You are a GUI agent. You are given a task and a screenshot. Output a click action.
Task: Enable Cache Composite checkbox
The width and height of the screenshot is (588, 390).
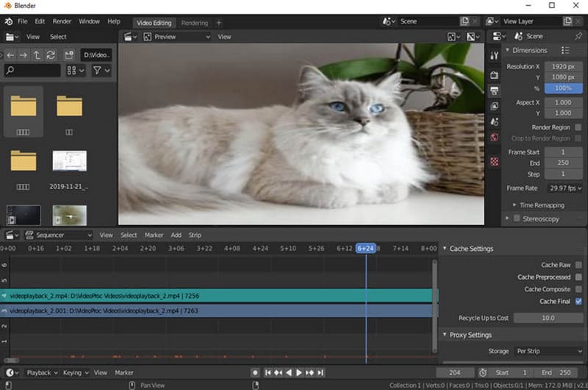tap(578, 289)
